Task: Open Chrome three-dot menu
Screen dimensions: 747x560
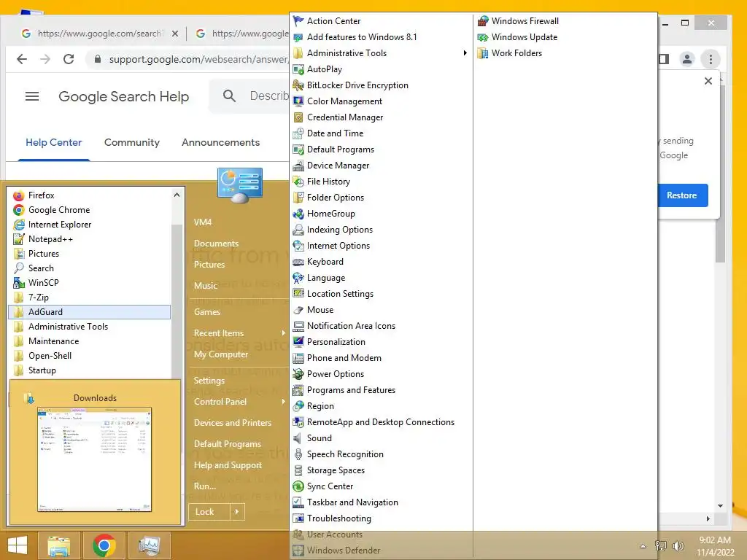Action: click(711, 59)
